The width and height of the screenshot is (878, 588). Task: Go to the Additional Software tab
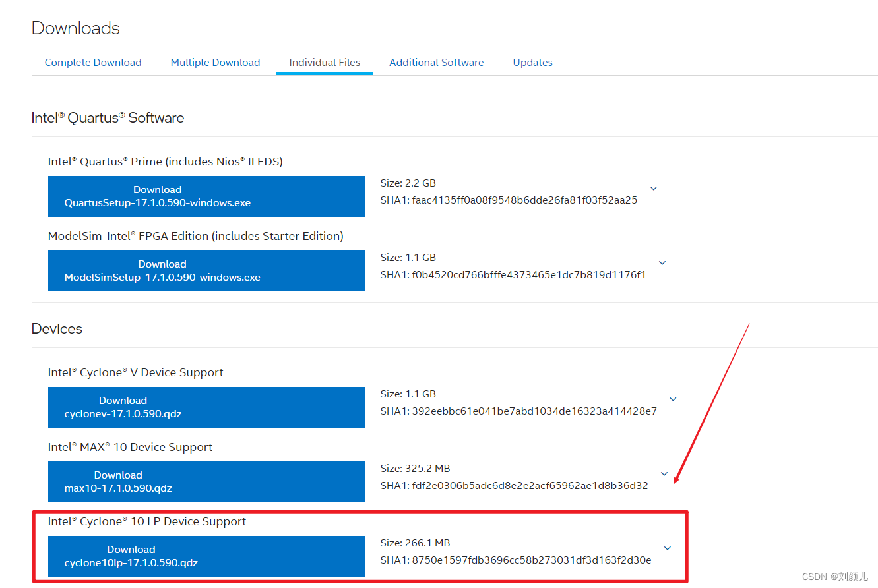(x=436, y=63)
